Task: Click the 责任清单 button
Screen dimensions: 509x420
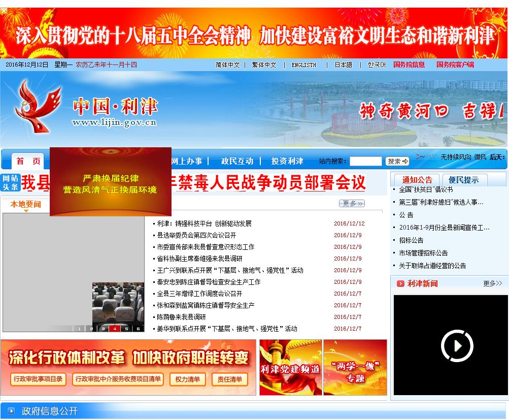Action: pos(230,379)
